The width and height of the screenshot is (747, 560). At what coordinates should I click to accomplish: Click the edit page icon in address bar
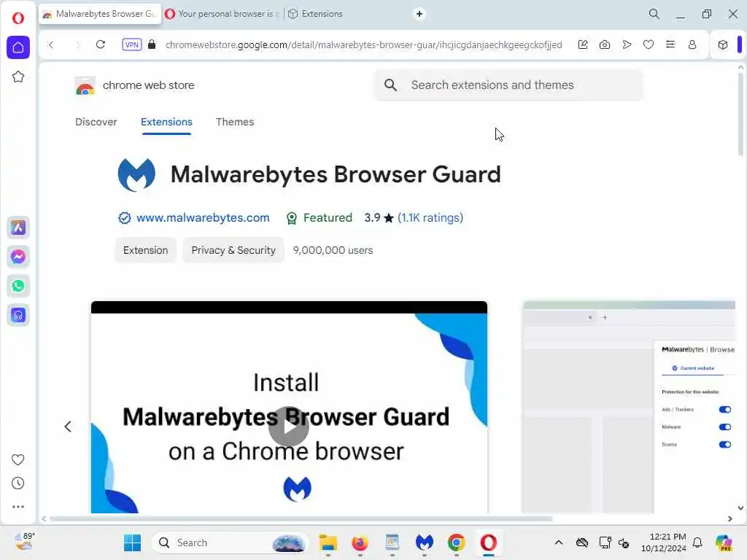(x=583, y=44)
